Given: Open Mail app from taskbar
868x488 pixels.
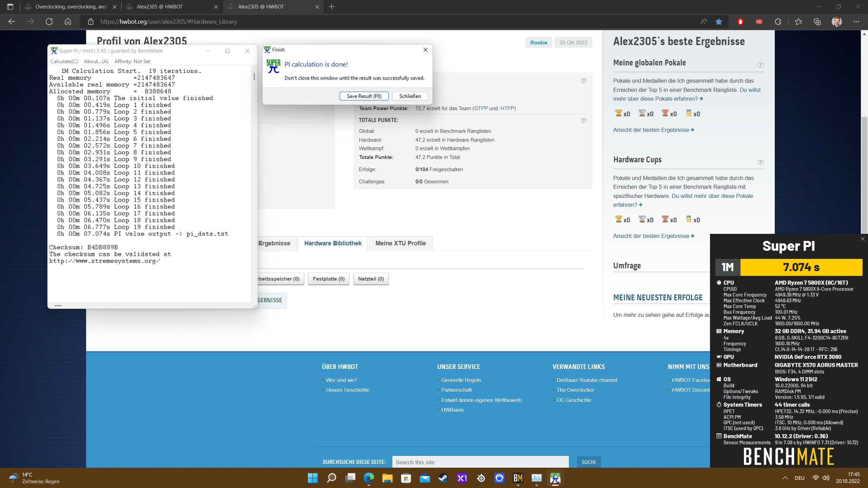Looking at the screenshot, I should coord(425,478).
